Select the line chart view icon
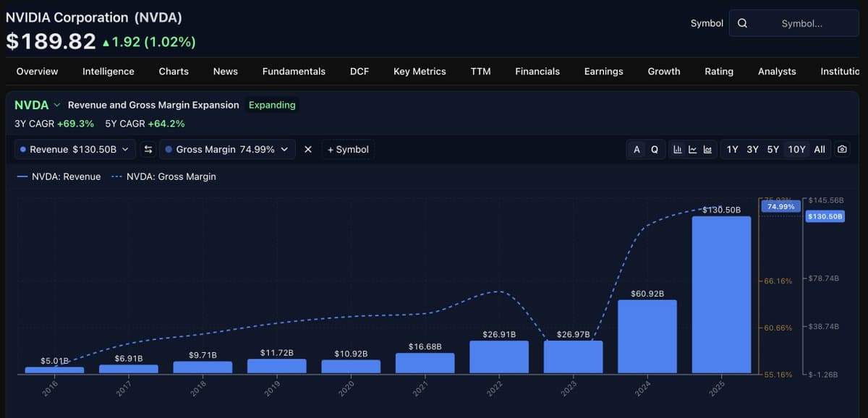The height and width of the screenshot is (418, 868). (692, 149)
